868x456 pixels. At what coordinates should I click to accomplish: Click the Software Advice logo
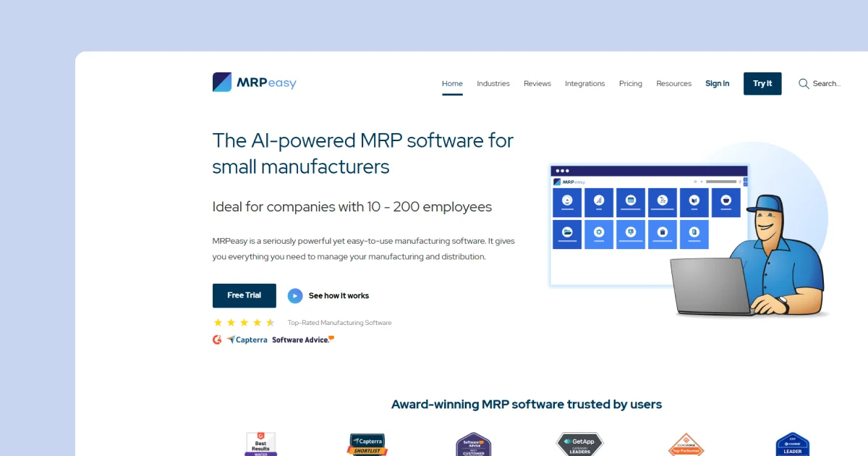tap(303, 339)
